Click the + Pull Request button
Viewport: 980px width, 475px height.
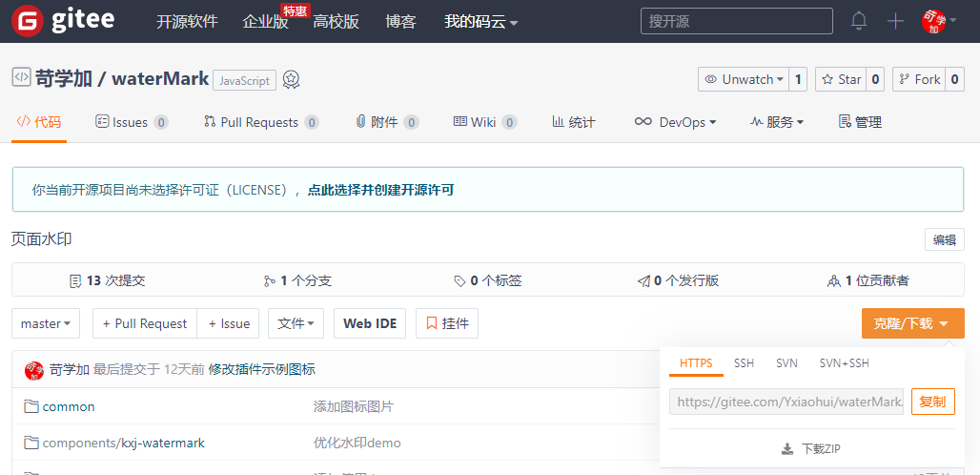145,323
